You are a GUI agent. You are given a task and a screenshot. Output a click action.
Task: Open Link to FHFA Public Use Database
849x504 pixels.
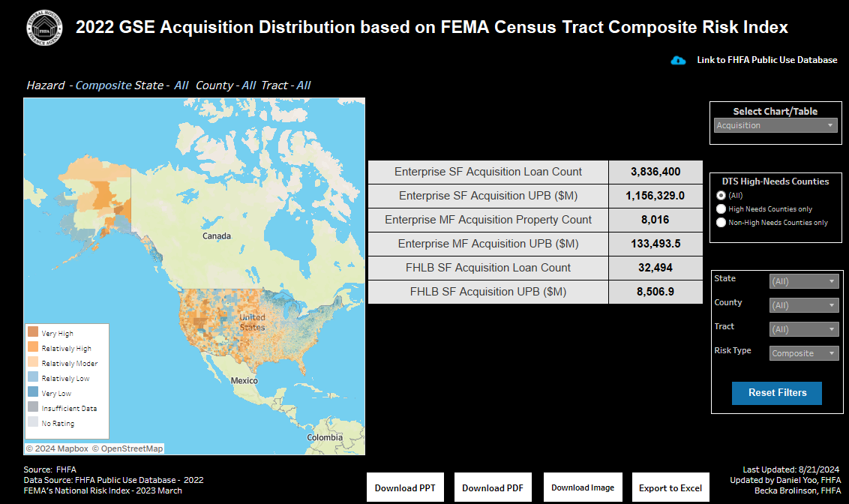pyautogui.click(x=766, y=60)
